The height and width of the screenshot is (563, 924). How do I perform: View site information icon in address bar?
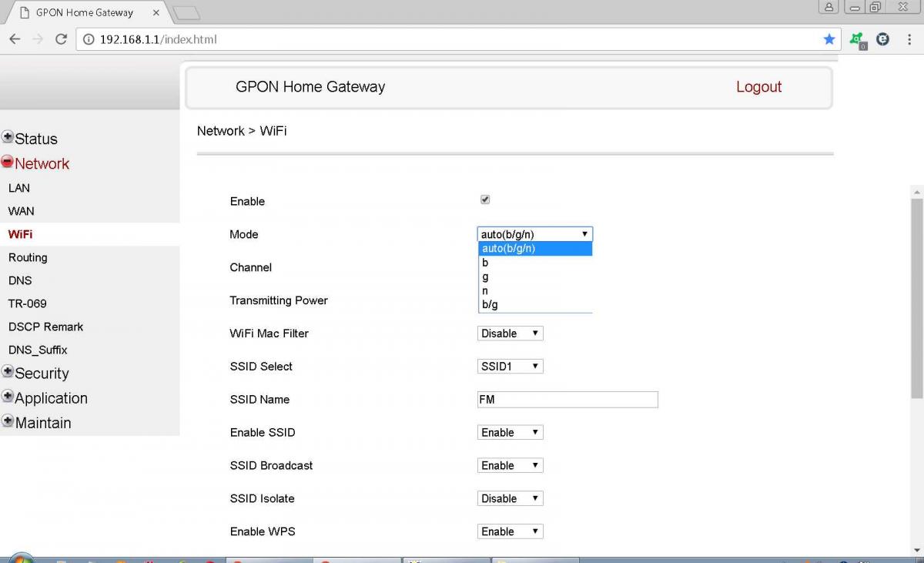pyautogui.click(x=88, y=39)
